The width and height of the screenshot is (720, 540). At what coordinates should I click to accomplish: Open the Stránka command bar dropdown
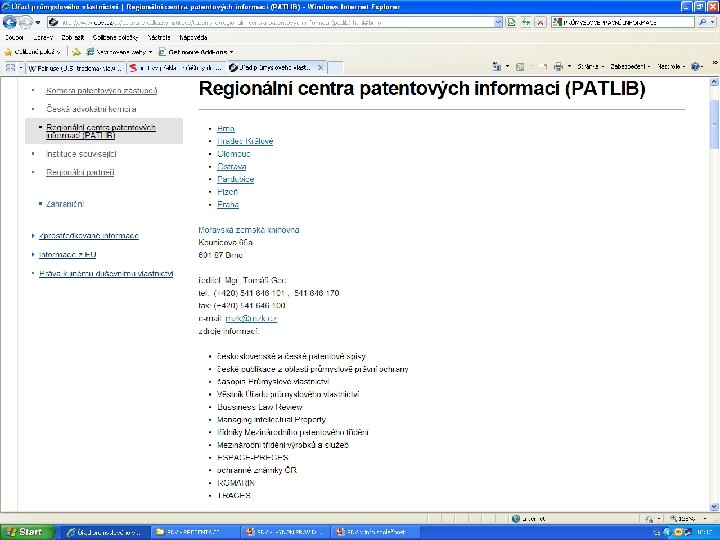pyautogui.click(x=590, y=67)
